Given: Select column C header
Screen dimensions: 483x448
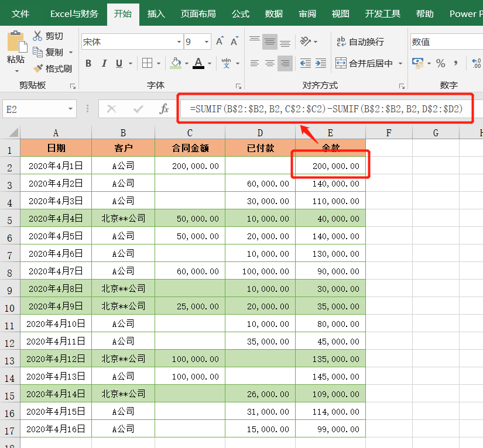Looking at the screenshot, I should tap(190, 133).
